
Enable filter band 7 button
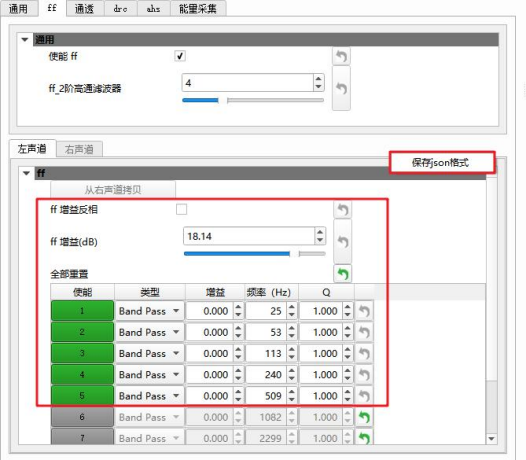82,437
